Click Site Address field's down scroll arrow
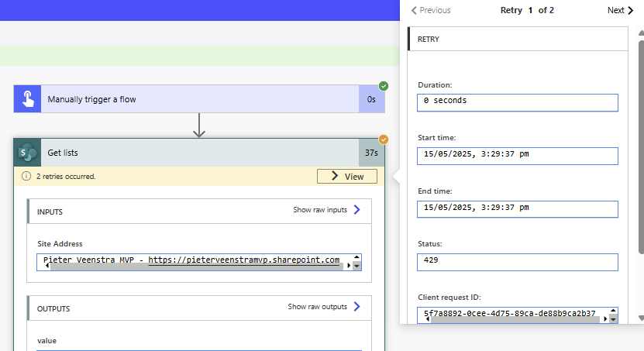Image resolution: width=644 pixels, height=351 pixels. [356, 266]
